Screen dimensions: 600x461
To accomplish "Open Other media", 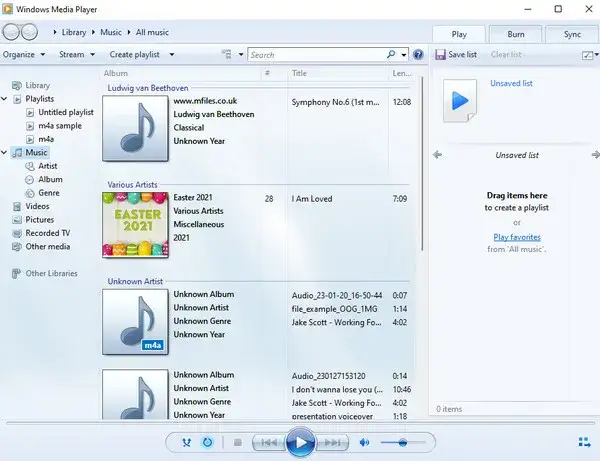I will [x=47, y=246].
